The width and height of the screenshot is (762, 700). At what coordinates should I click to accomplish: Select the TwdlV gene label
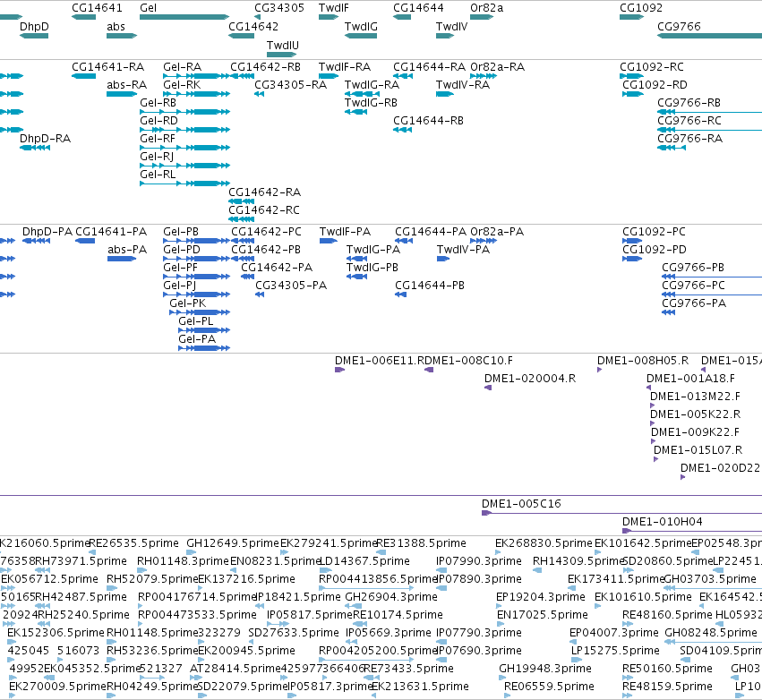pyautogui.click(x=451, y=26)
